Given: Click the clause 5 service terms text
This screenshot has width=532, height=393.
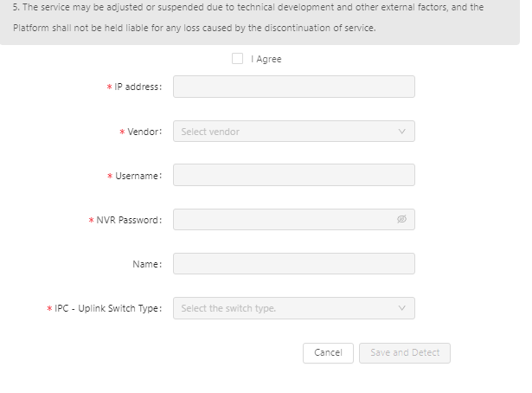Looking at the screenshot, I should pyautogui.click(x=248, y=17).
